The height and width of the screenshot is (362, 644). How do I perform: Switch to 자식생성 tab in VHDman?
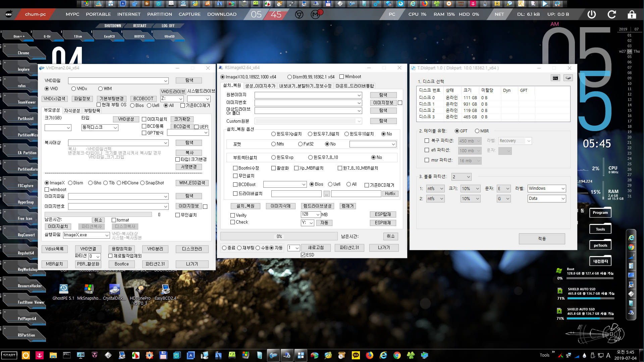click(x=72, y=111)
